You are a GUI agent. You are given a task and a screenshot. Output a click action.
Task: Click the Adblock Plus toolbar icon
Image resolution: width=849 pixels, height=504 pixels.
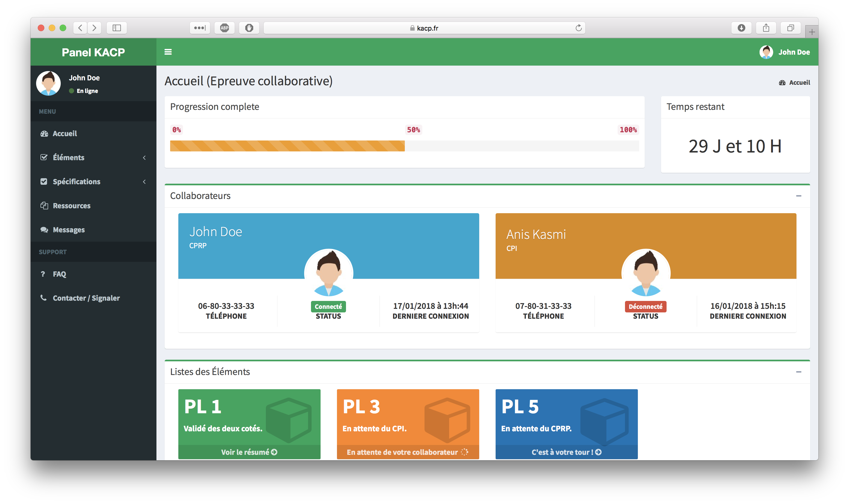pyautogui.click(x=224, y=28)
